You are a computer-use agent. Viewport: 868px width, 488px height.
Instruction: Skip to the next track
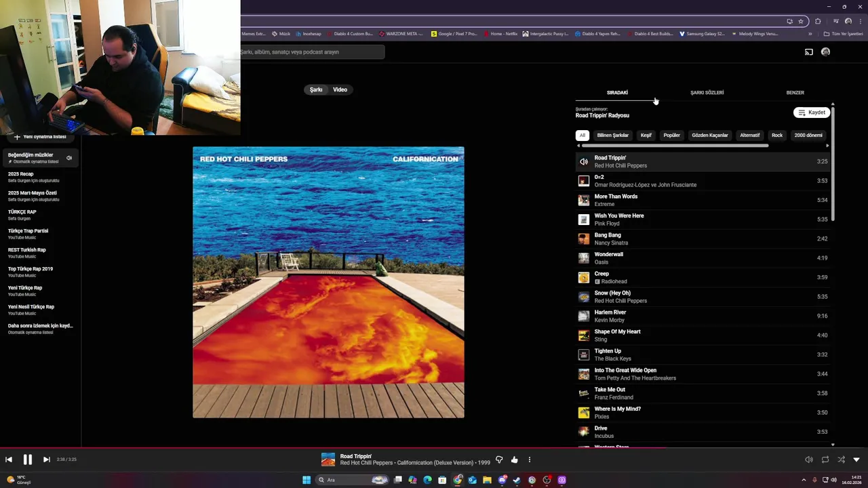(46, 460)
